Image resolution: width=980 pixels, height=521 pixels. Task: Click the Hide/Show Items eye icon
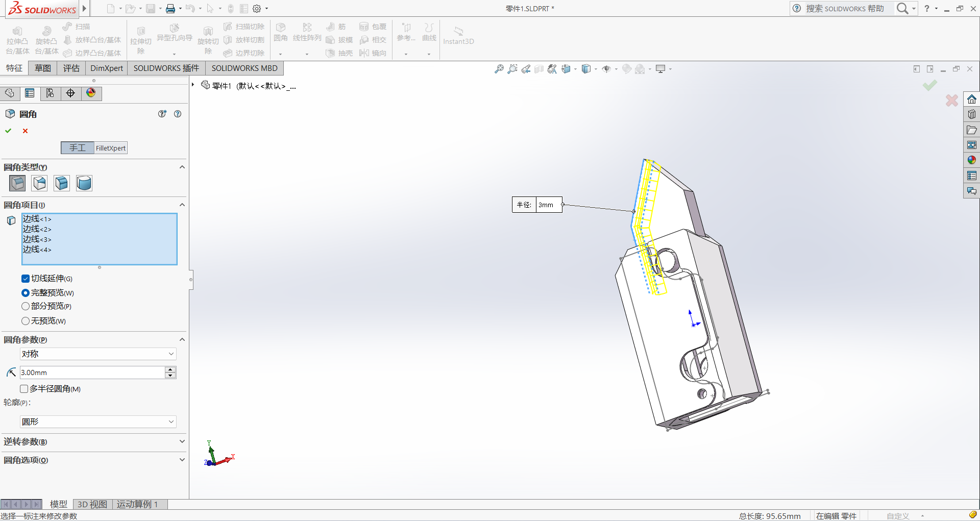click(606, 69)
